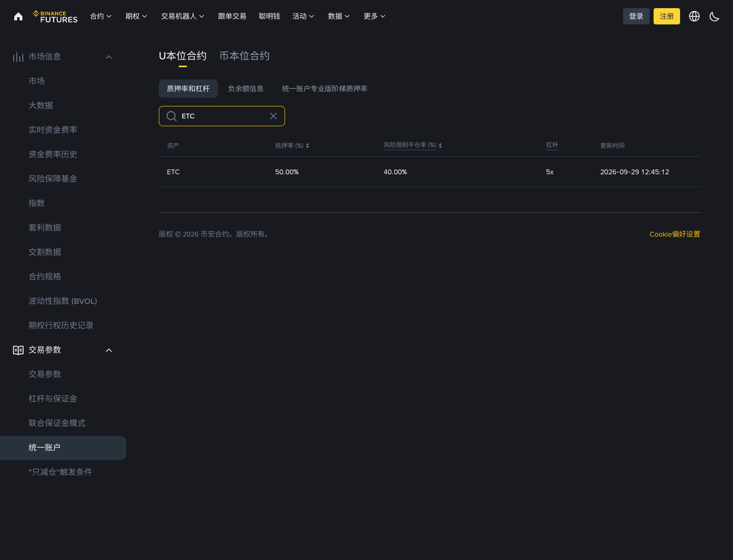Open 合约规格 in the sidebar

pyautogui.click(x=45, y=277)
